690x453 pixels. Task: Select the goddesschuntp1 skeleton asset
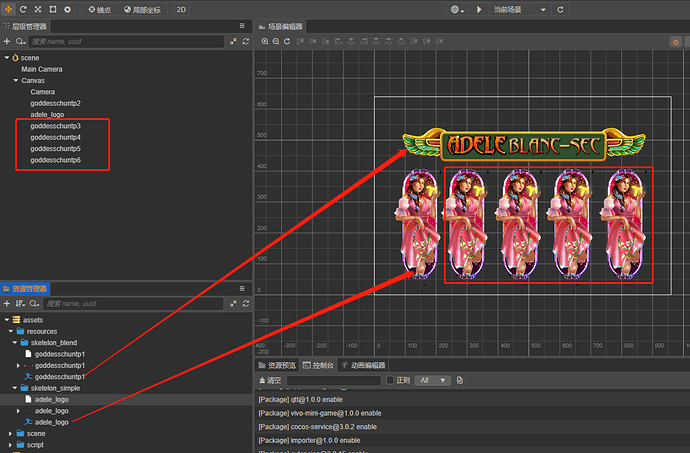pyautogui.click(x=60, y=377)
